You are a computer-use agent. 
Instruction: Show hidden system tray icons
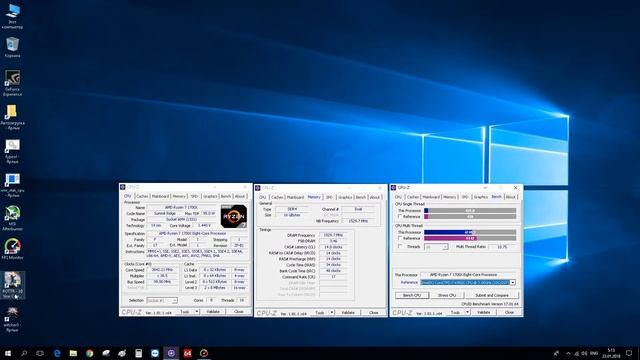(x=568, y=353)
